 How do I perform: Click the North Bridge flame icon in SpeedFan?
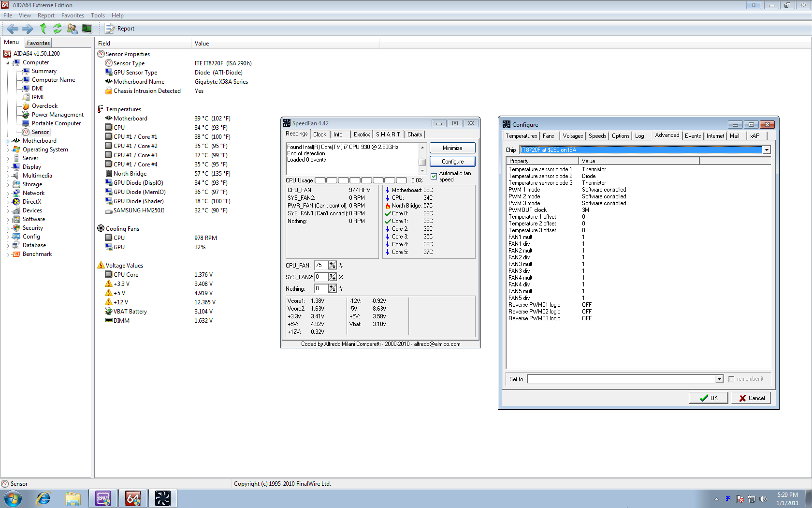pos(388,206)
